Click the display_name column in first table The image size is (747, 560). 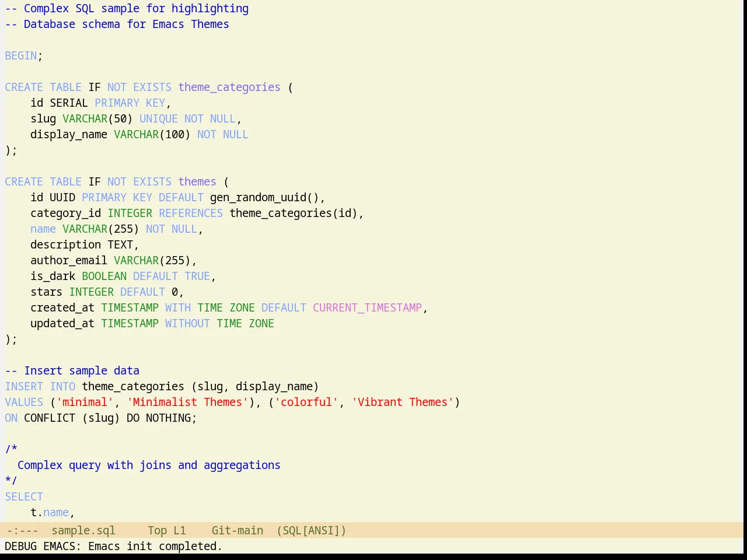[69, 134]
